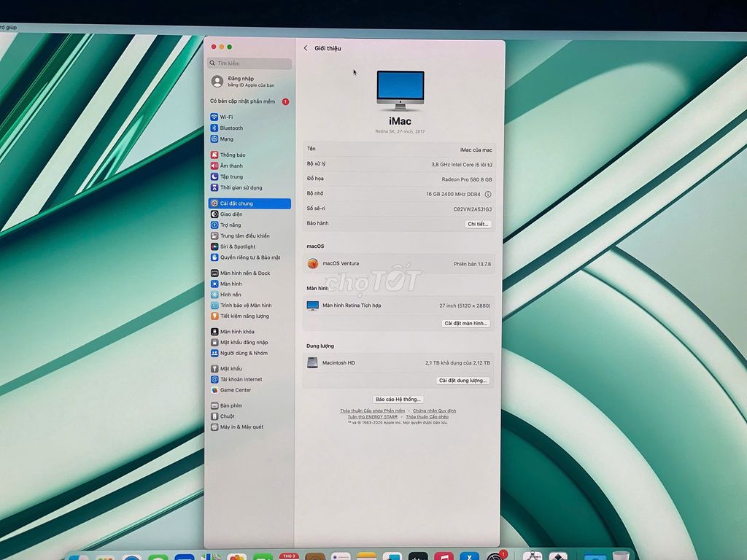Click 27 inch (5120 × 2880) text
The width and height of the screenshot is (747, 560).
[465, 306]
